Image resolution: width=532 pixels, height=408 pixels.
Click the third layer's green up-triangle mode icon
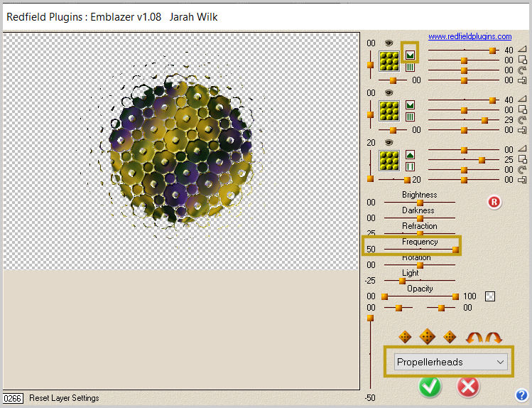pos(411,154)
